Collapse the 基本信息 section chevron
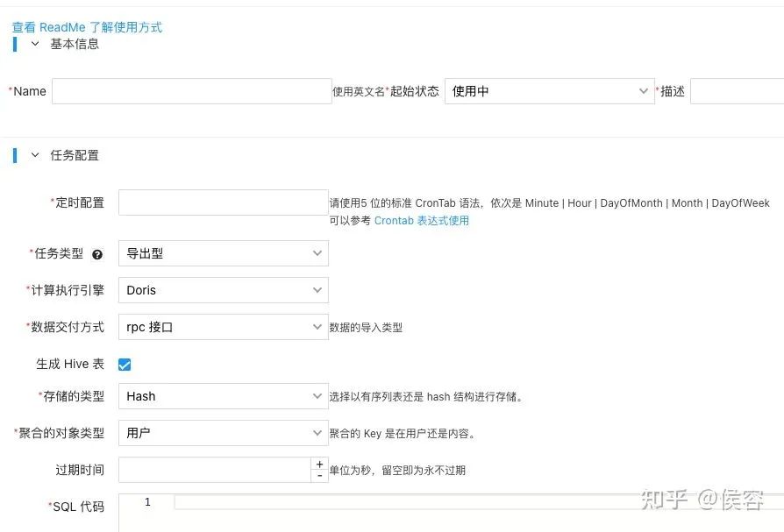 [35, 44]
